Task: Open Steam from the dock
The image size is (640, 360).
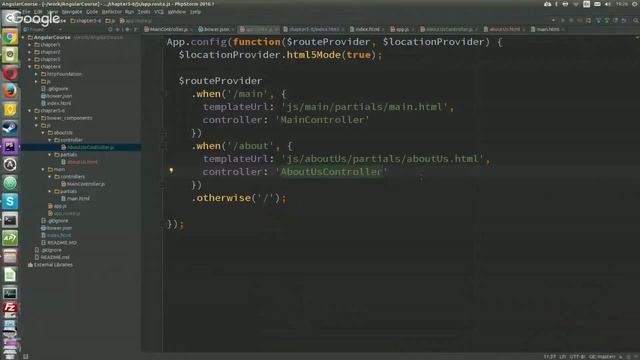Action: tap(10, 128)
